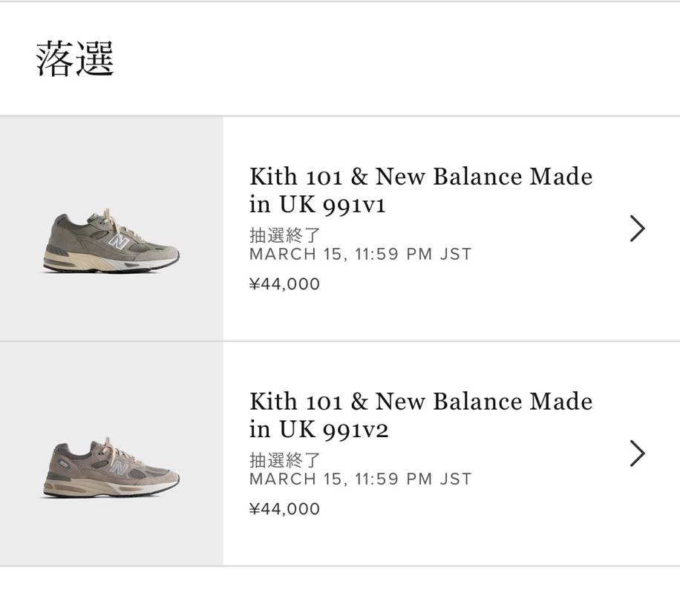The height and width of the screenshot is (616, 680).
Task: Click the N logo on the 991v1 shoe
Action: 118,242
